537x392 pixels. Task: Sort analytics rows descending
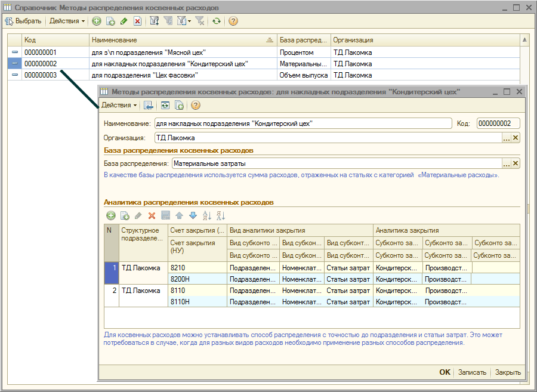pos(221,215)
